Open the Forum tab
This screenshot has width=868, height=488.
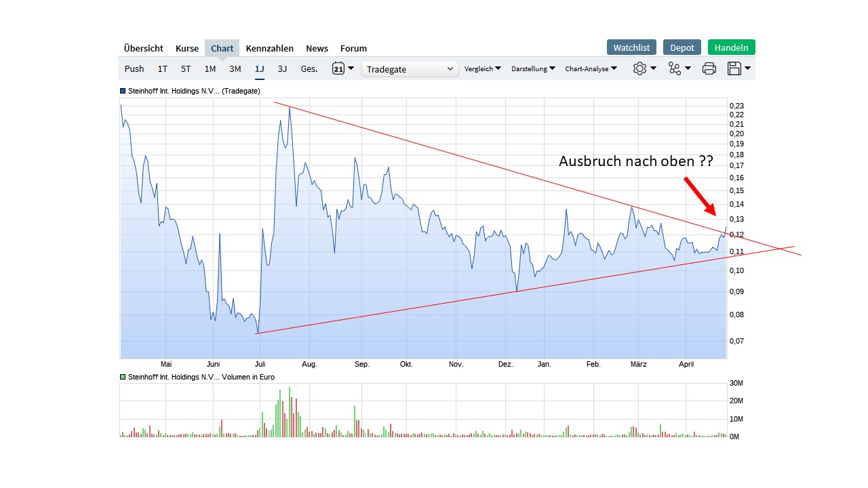(353, 48)
